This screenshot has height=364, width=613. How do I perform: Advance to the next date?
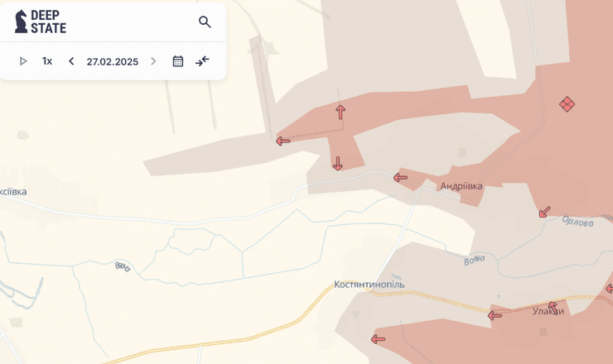153,61
